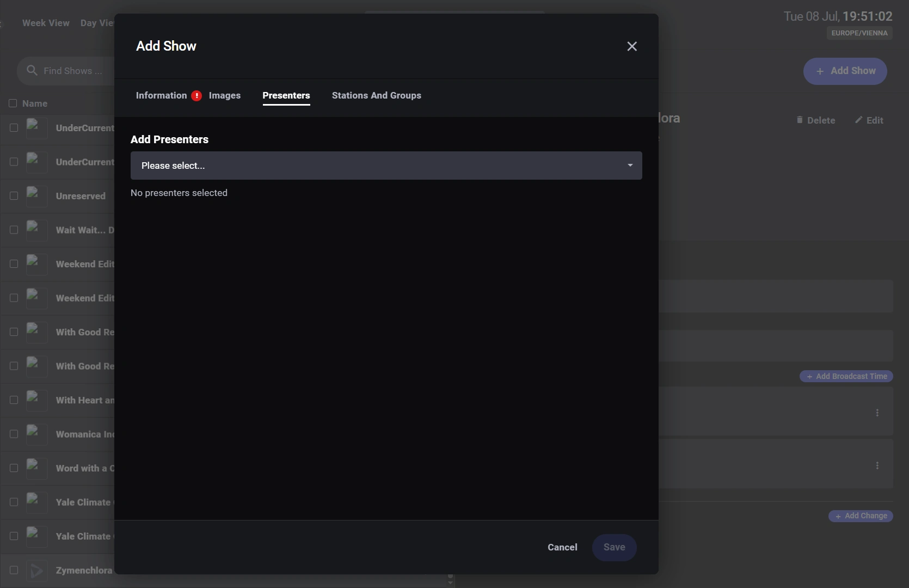Viewport: 909px width, 588px height.
Task: Toggle the select-all Name checkbox
Action: coord(13,103)
